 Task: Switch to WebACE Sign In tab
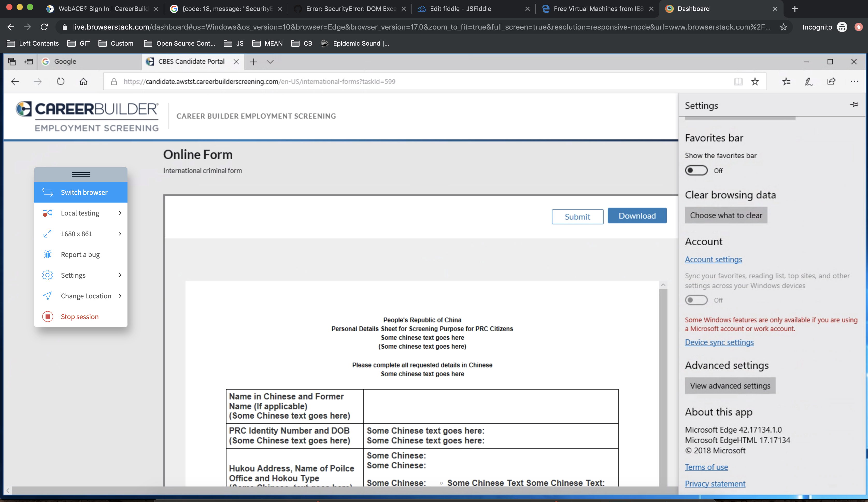tap(102, 9)
